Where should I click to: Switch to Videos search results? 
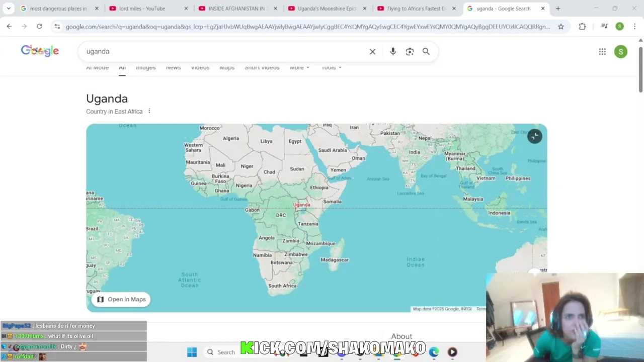[200, 67]
